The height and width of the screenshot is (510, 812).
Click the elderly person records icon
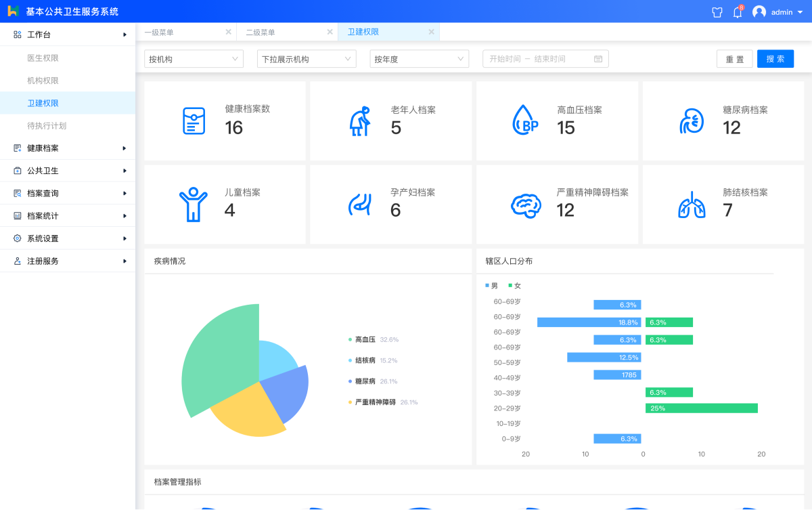tap(359, 121)
